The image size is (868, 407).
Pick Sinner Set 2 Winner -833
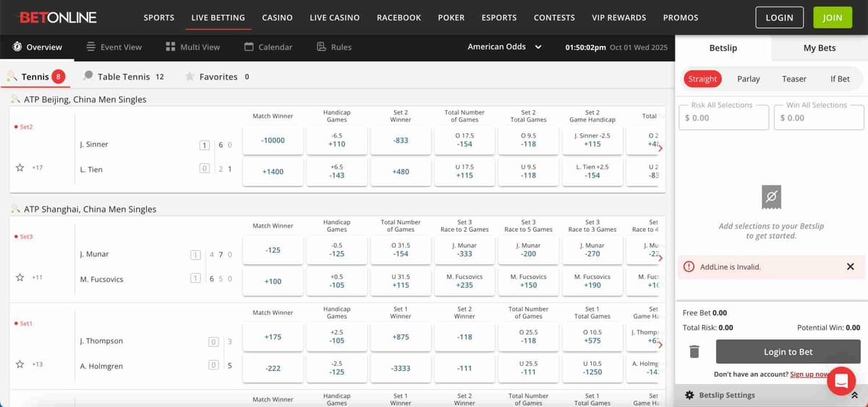tap(401, 140)
